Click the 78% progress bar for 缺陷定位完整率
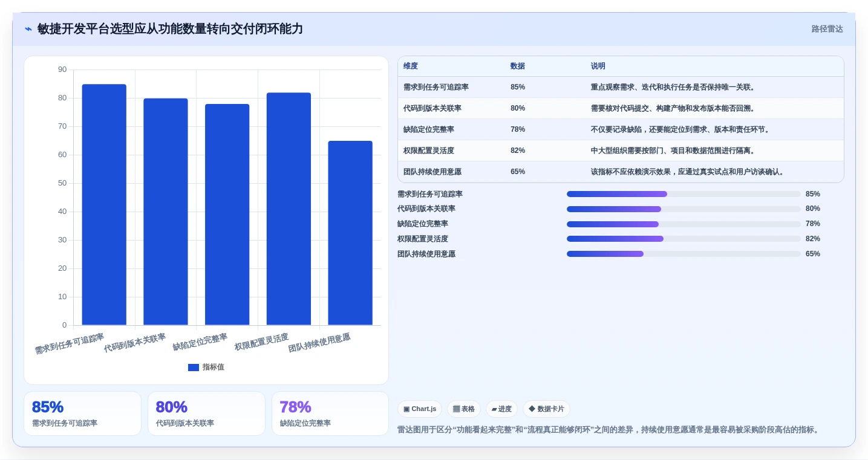868x460 pixels. click(684, 224)
